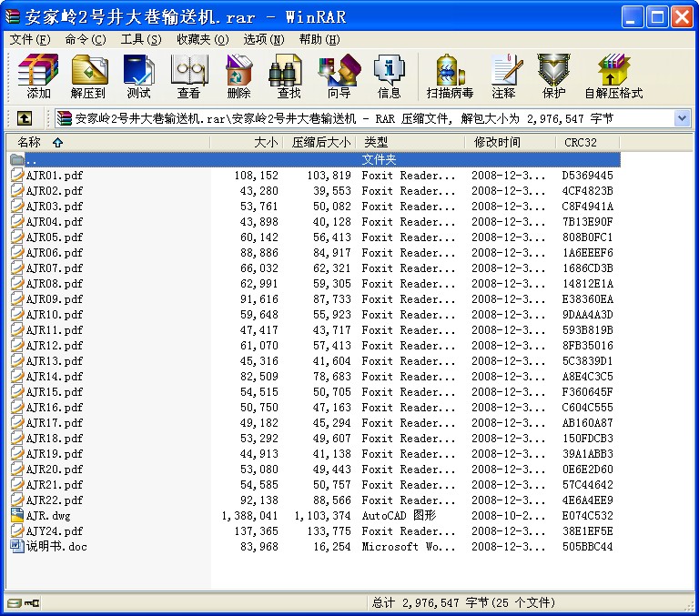The image size is (699, 616).
Task: Sort by 修改时间 column header
Action: point(511,142)
